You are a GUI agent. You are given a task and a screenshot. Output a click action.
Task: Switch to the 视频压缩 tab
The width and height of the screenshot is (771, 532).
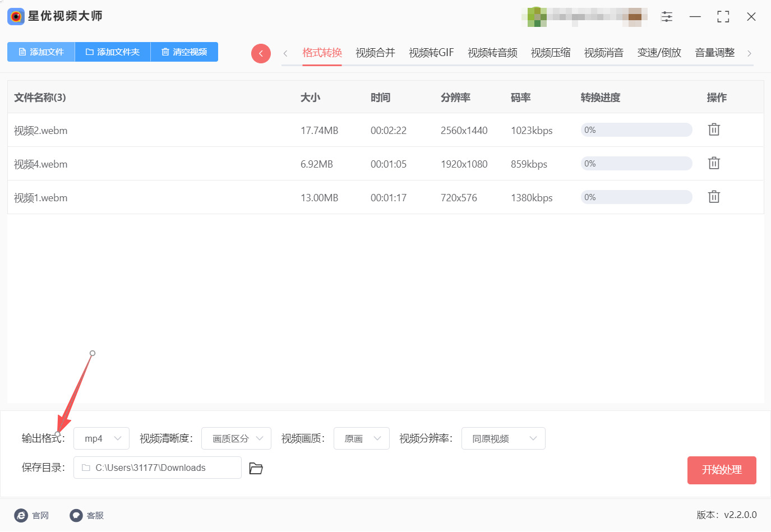pyautogui.click(x=551, y=53)
